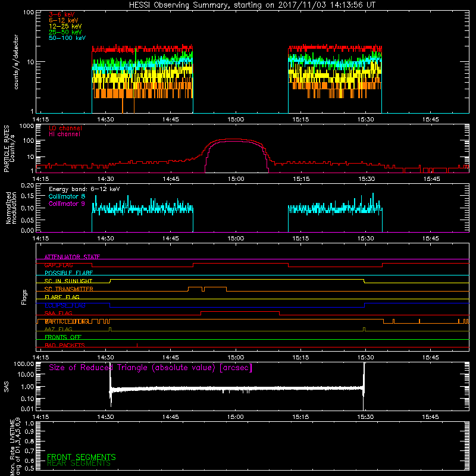Image resolution: width=476 pixels, height=476 pixels.
Task: Click the LO channel legend label
Action: coord(65,129)
